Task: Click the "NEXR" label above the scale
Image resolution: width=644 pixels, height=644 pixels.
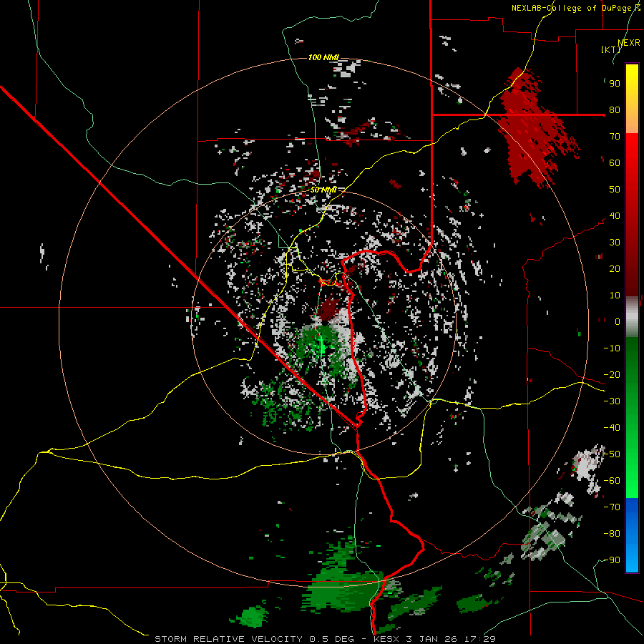Action: pyautogui.click(x=628, y=43)
